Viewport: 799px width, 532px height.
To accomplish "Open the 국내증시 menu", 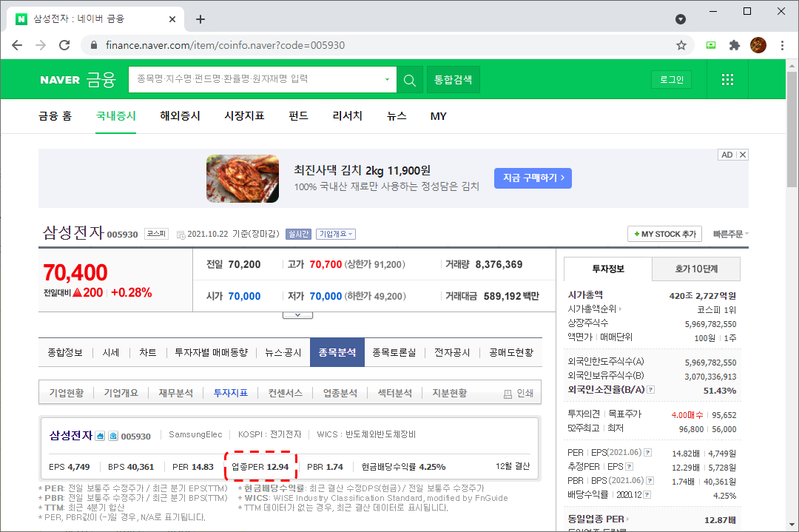I will tap(115, 116).
